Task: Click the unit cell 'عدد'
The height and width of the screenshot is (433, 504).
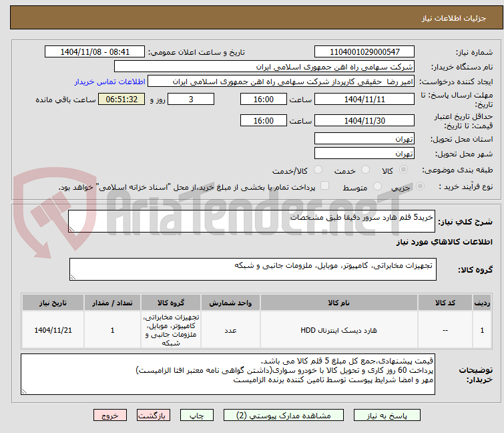Action: click(230, 330)
